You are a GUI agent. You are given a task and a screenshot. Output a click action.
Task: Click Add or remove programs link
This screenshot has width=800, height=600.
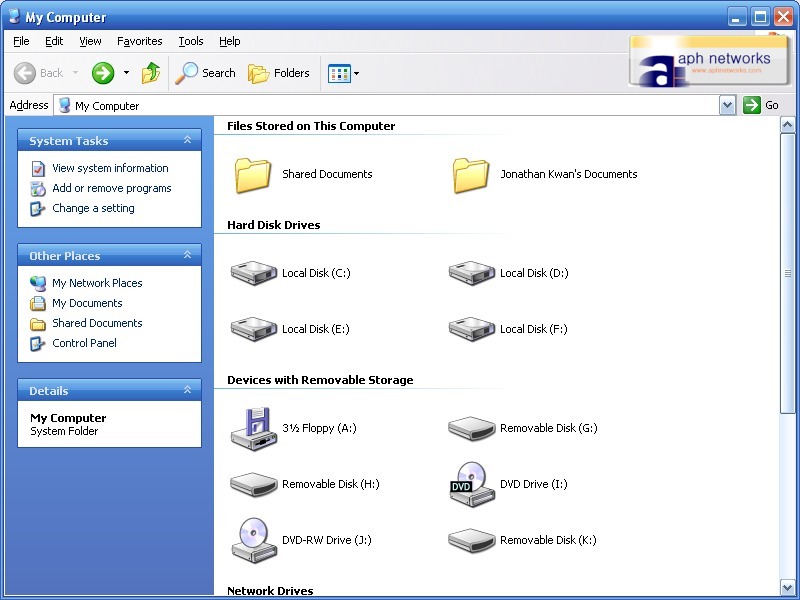pyautogui.click(x=111, y=188)
